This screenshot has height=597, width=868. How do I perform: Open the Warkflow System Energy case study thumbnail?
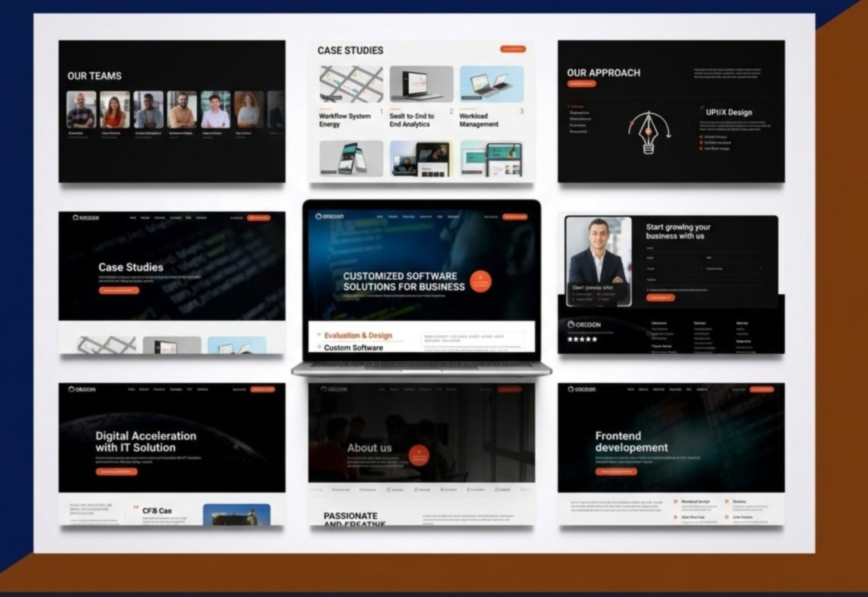(351, 84)
